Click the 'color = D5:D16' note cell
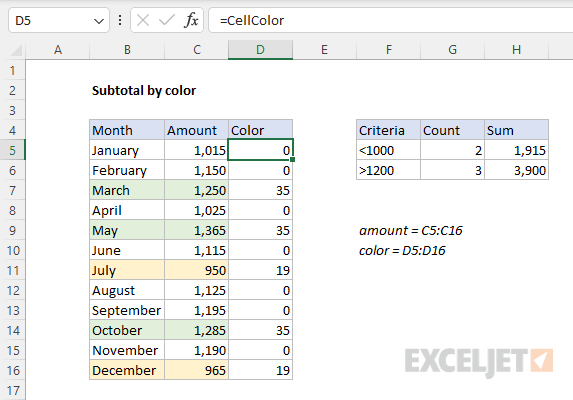The width and height of the screenshot is (573, 400). 402,250
